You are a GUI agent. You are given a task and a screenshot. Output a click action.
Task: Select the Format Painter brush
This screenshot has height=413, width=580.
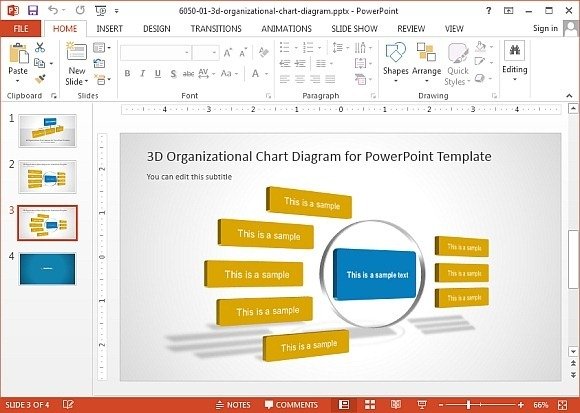[x=40, y=79]
